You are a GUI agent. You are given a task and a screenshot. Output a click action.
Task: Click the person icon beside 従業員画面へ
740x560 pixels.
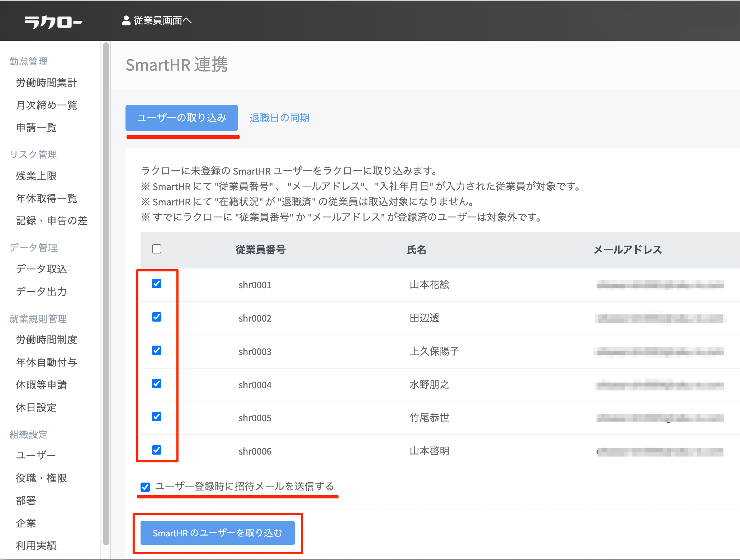point(126,21)
